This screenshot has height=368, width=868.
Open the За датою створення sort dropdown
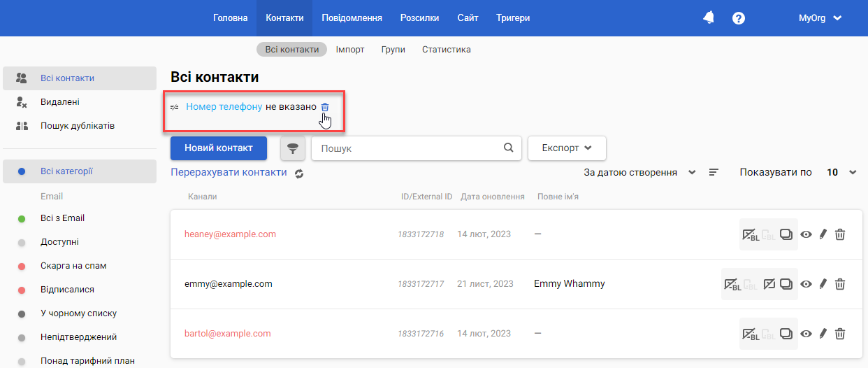pos(639,172)
